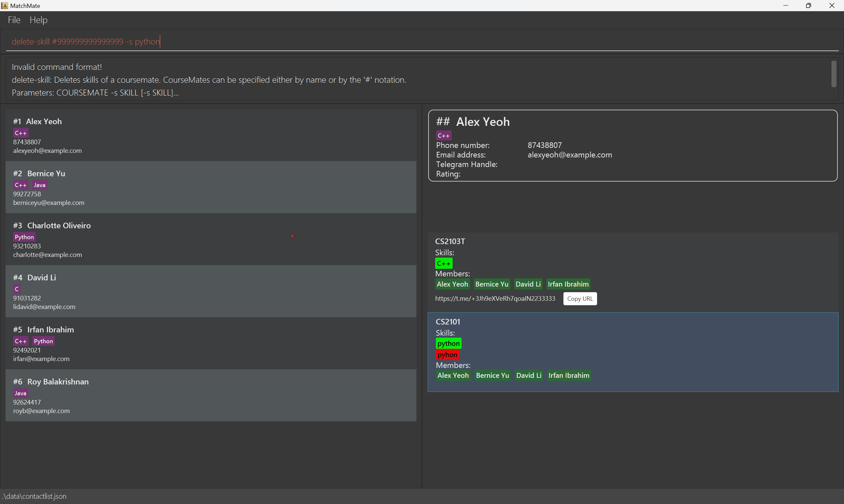Select the Alex Yeoh coursemate card

tap(211, 135)
